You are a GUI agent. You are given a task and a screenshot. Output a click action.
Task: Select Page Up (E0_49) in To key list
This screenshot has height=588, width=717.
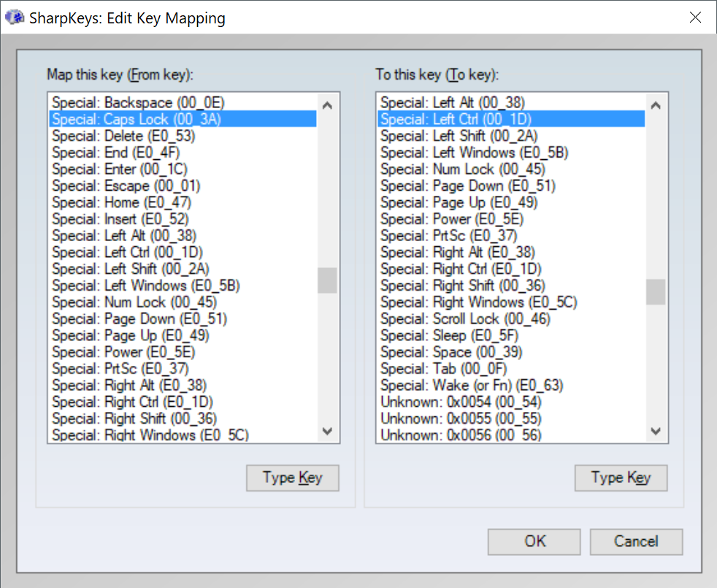coord(511,202)
